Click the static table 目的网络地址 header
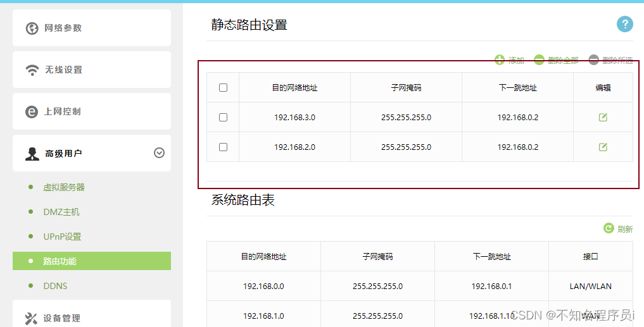This screenshot has height=327, width=644. tap(294, 87)
